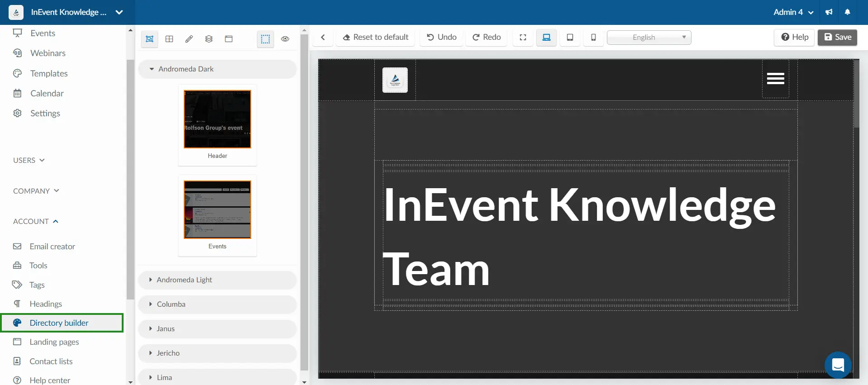Image resolution: width=868 pixels, height=385 pixels.
Task: Open Contact lists in sidebar
Action: click(x=51, y=361)
